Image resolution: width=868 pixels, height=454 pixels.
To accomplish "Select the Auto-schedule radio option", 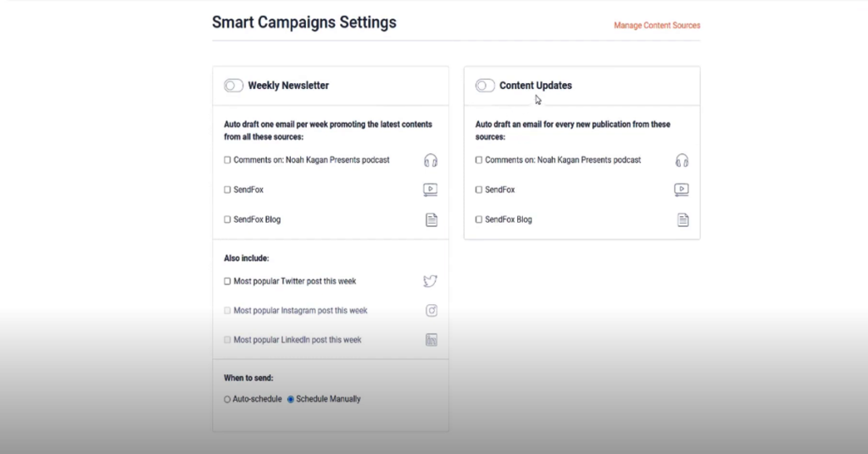I will [x=227, y=399].
